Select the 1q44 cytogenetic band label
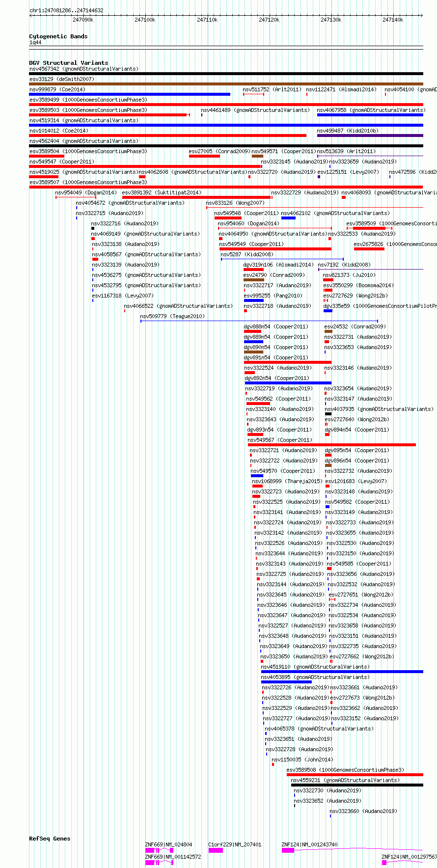 click(x=35, y=43)
